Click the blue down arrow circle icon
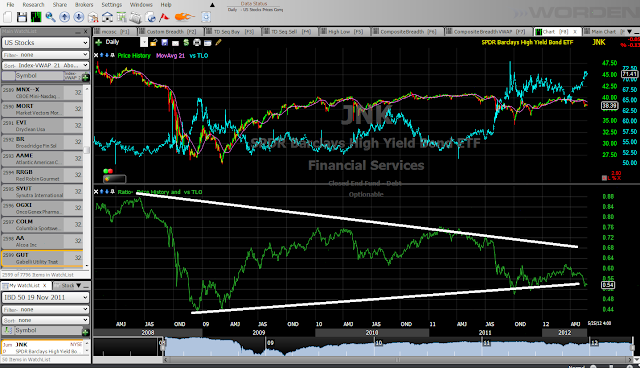Image resolution: width=640 pixels, height=368 pixels. pyautogui.click(x=79, y=17)
